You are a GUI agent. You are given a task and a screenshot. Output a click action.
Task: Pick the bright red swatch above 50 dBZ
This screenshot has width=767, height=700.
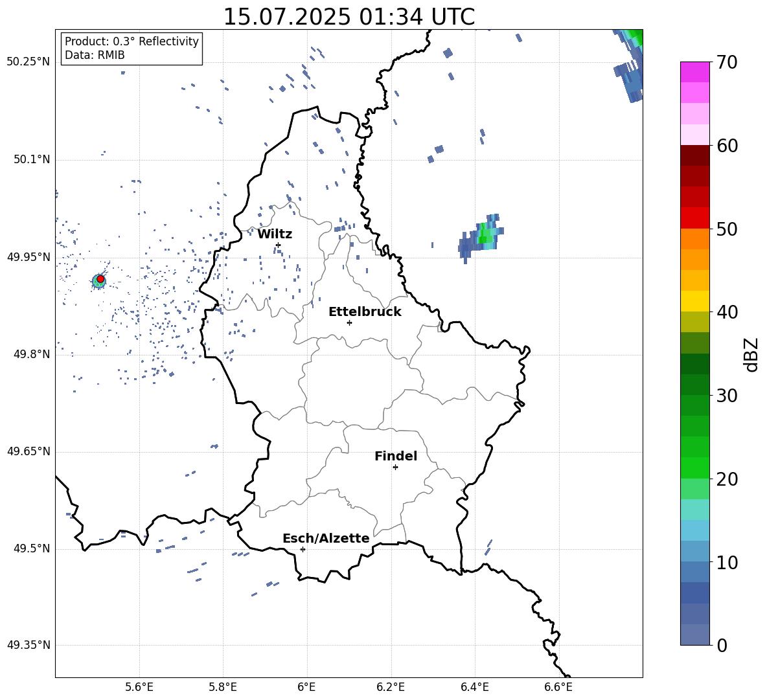[x=694, y=218]
